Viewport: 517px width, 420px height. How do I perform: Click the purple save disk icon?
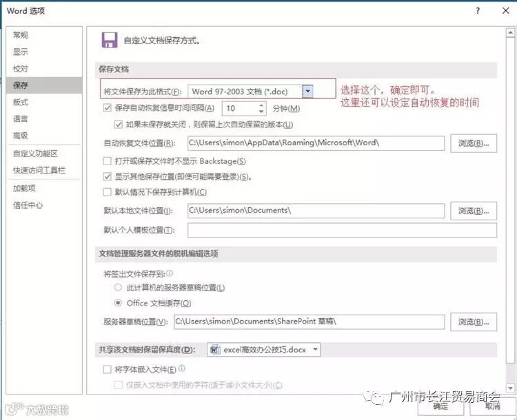(110, 40)
